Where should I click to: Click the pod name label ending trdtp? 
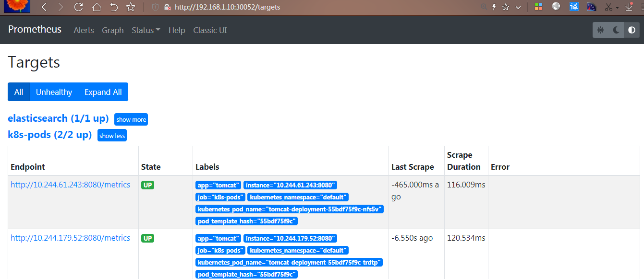tap(289, 262)
